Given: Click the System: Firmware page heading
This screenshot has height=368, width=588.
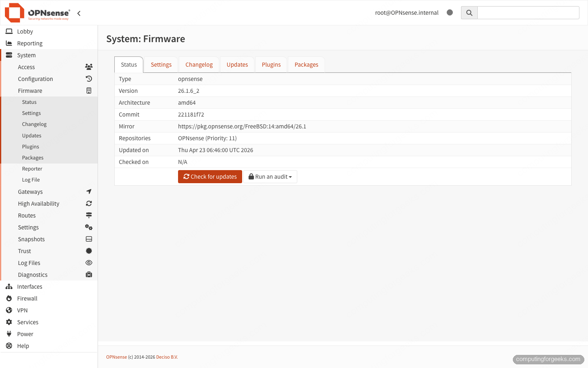Looking at the screenshot, I should 146,39.
